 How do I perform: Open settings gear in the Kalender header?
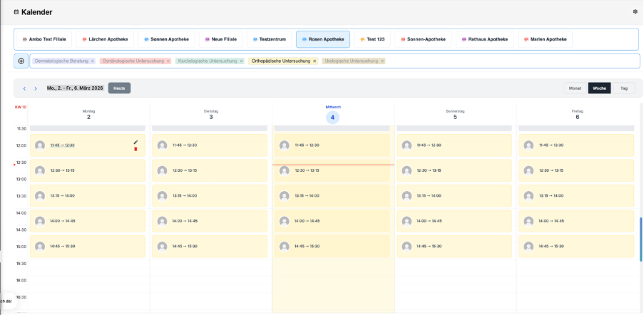pos(635,12)
